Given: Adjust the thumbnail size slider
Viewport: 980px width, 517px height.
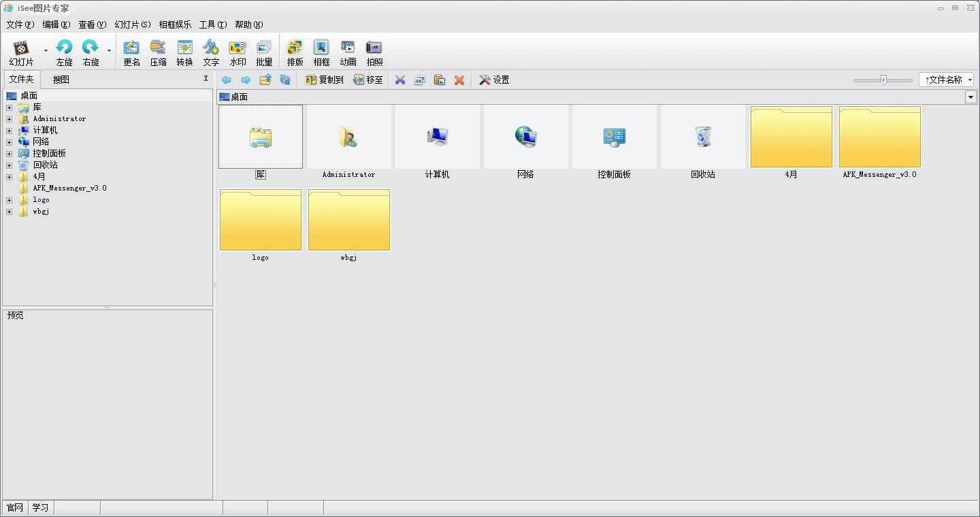Looking at the screenshot, I should (883, 80).
